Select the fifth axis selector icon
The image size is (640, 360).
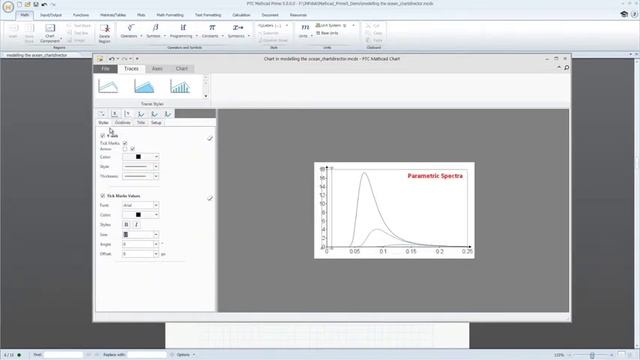(x=155, y=114)
